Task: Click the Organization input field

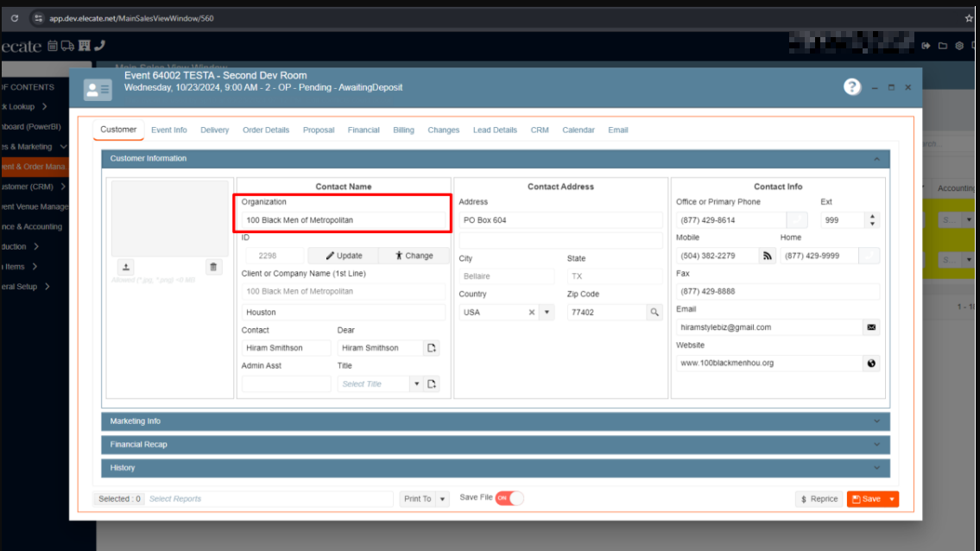Action: (343, 220)
